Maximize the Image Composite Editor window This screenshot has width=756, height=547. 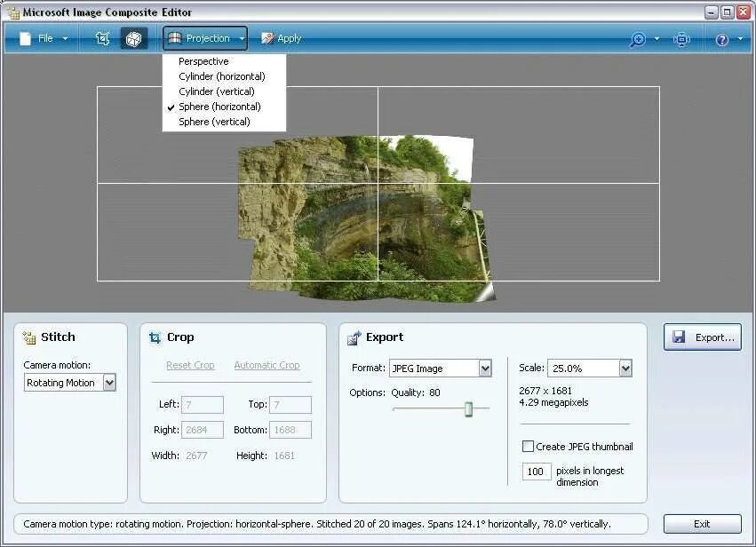[x=728, y=12]
